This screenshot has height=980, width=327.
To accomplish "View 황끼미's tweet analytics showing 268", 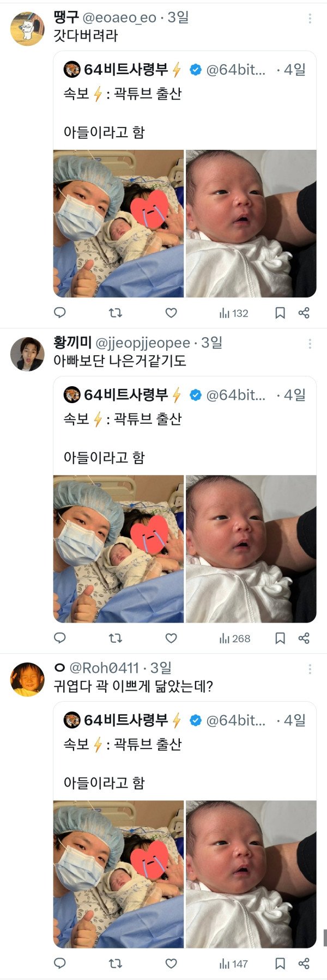I will (234, 638).
